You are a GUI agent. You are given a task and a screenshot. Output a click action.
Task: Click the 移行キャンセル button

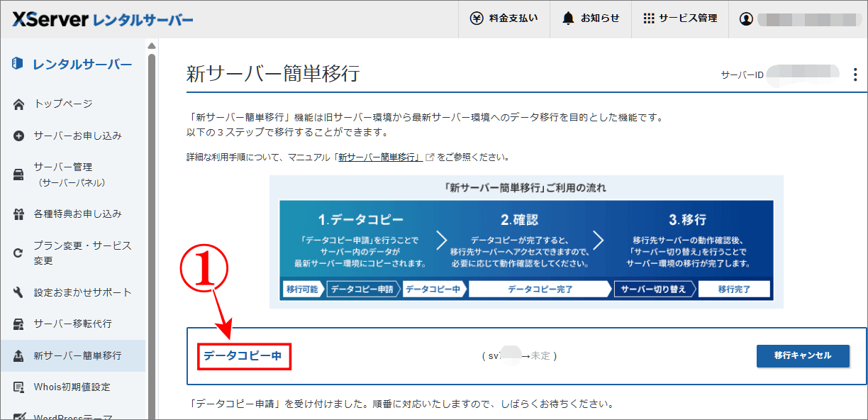803,356
